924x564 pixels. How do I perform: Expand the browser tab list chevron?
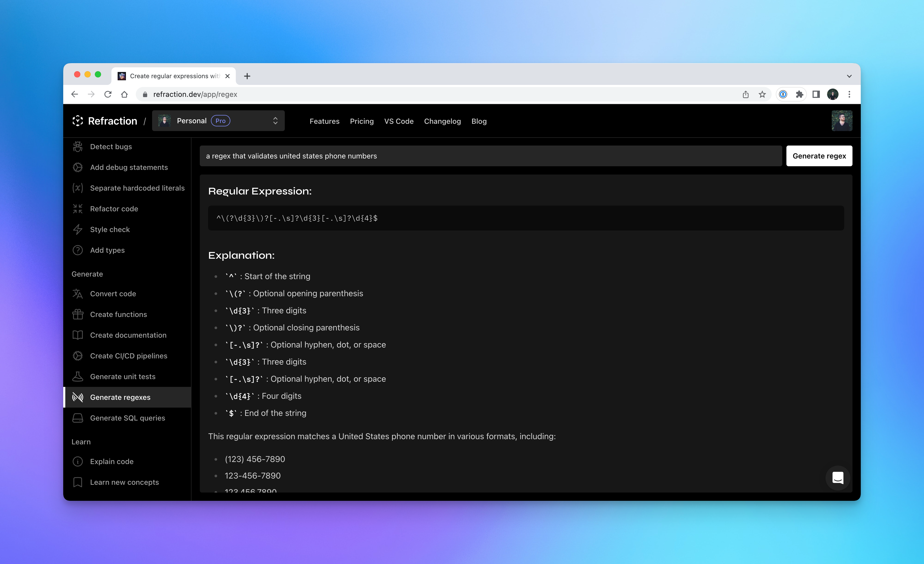coord(849,76)
